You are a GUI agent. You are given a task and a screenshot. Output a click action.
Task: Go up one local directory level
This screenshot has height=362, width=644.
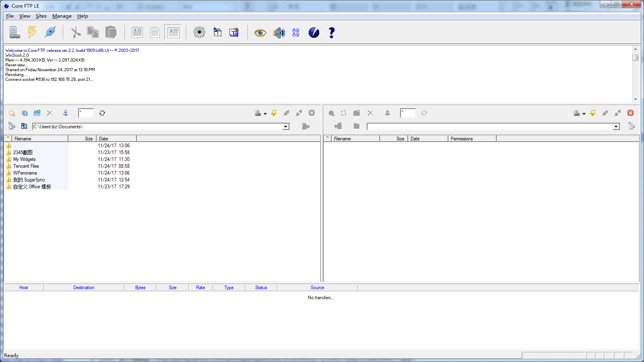pyautogui.click(x=24, y=126)
